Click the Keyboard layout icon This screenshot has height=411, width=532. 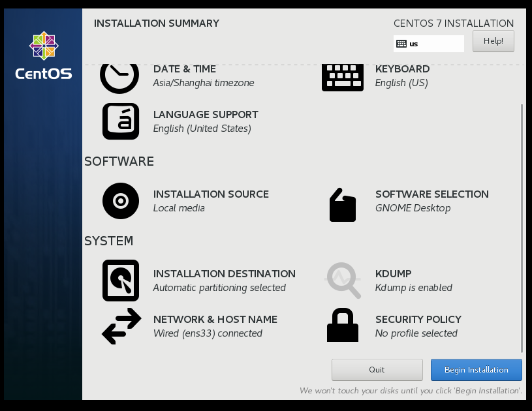pos(343,78)
